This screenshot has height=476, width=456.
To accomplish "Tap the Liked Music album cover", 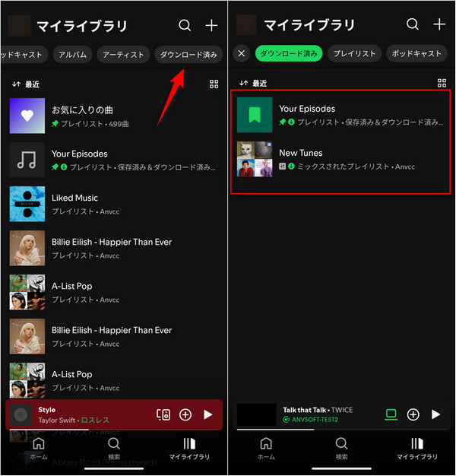I will [27, 204].
